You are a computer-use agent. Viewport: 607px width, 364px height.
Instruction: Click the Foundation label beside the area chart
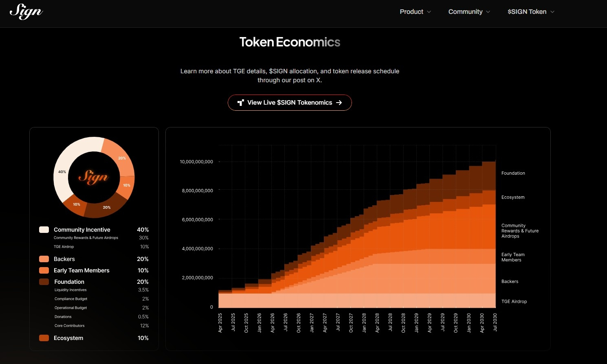click(513, 173)
